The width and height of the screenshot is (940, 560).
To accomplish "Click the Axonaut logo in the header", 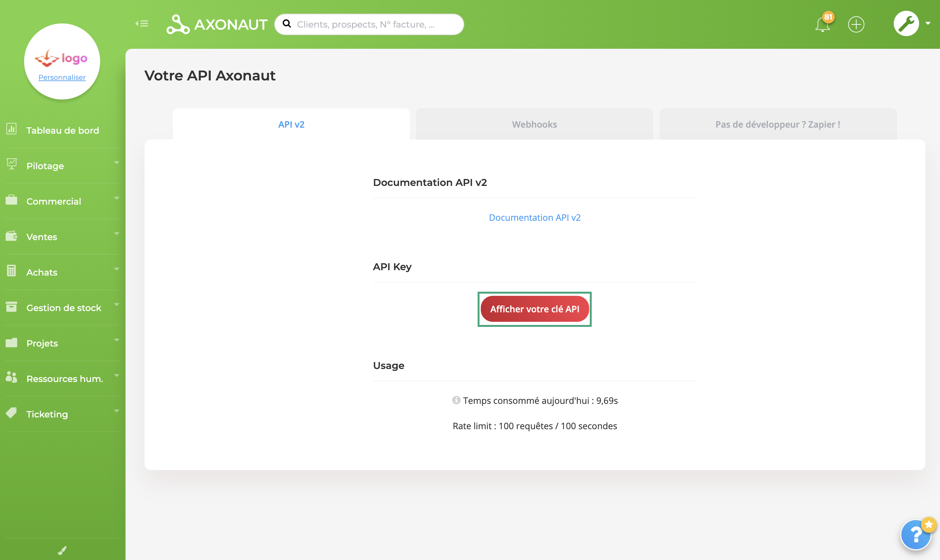I will pyautogui.click(x=217, y=24).
